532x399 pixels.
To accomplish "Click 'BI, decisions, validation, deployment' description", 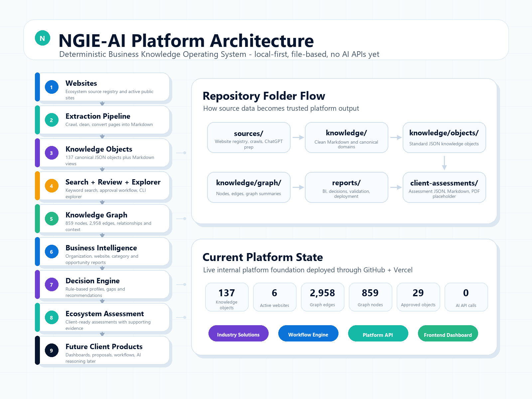I will tap(346, 194).
